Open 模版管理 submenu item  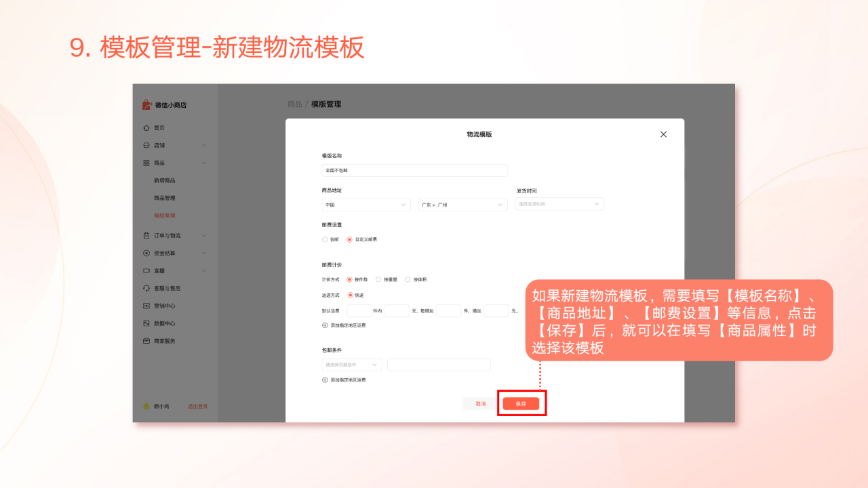165,216
